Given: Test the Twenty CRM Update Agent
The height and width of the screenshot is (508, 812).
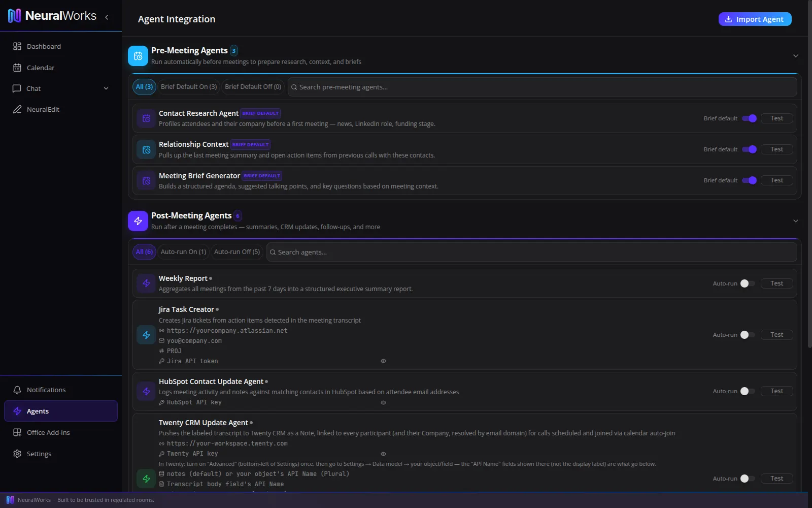Looking at the screenshot, I should click(776, 479).
